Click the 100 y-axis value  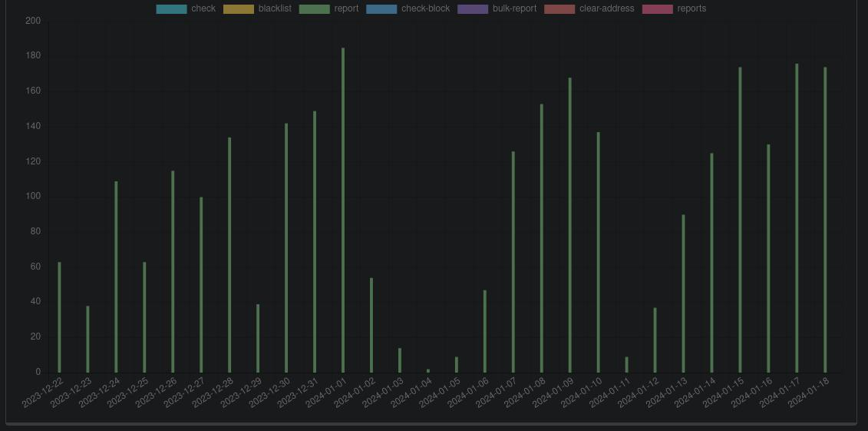coord(33,196)
